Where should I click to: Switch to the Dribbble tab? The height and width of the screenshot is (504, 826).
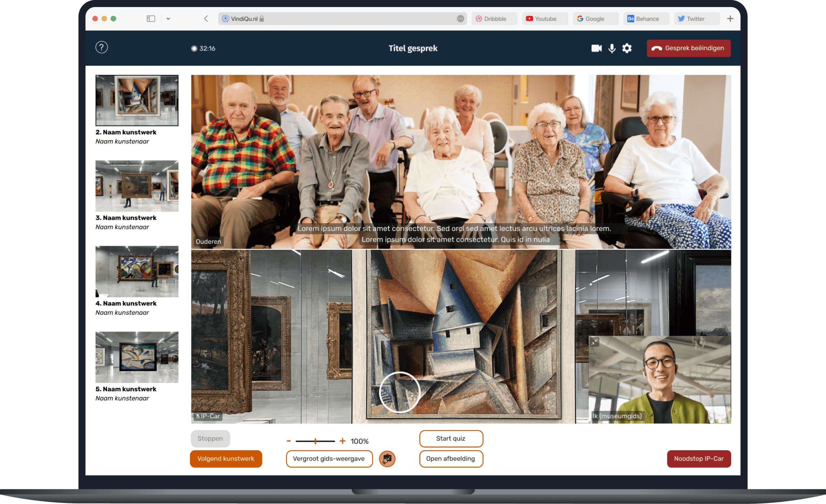494,19
